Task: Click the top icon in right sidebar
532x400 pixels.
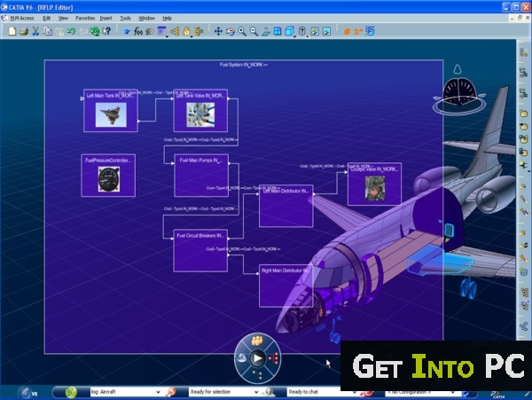Action: 523,52
